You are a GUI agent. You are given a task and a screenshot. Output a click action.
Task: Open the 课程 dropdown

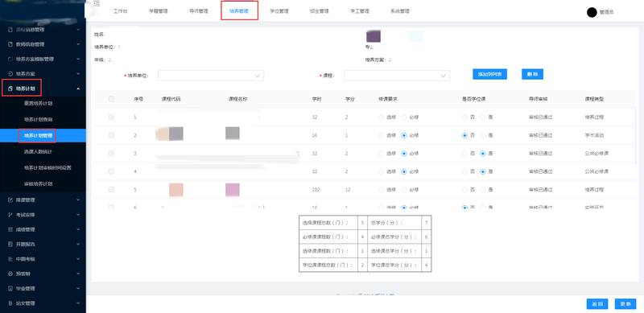tap(397, 76)
